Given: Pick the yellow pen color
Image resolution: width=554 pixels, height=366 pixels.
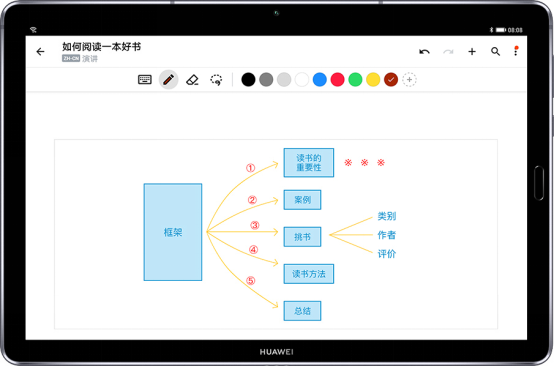Looking at the screenshot, I should point(373,79).
